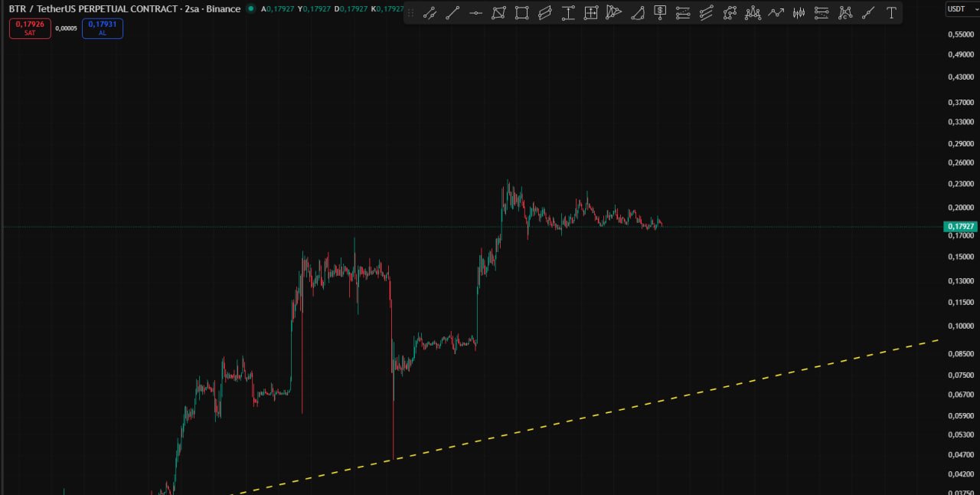Viewport: 980px width, 495px height.
Task: Select the Gann box grid tool
Action: click(x=591, y=13)
